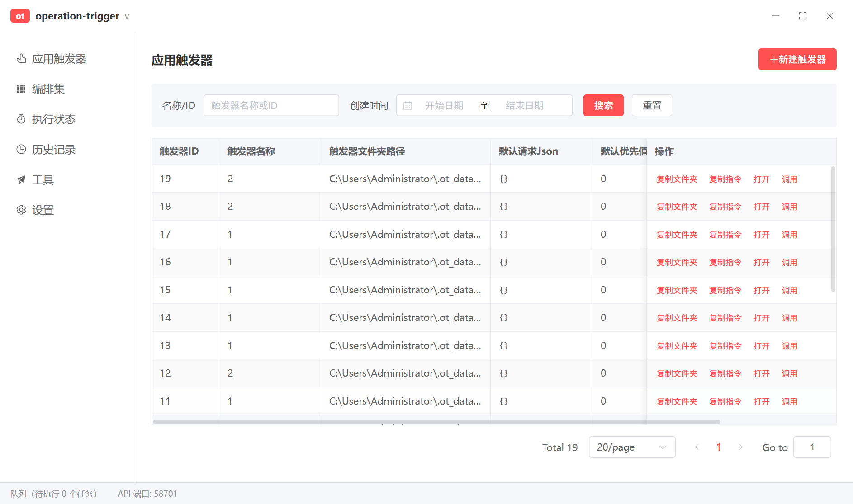Expand the operation-trigger title dropdown arrow

click(127, 17)
